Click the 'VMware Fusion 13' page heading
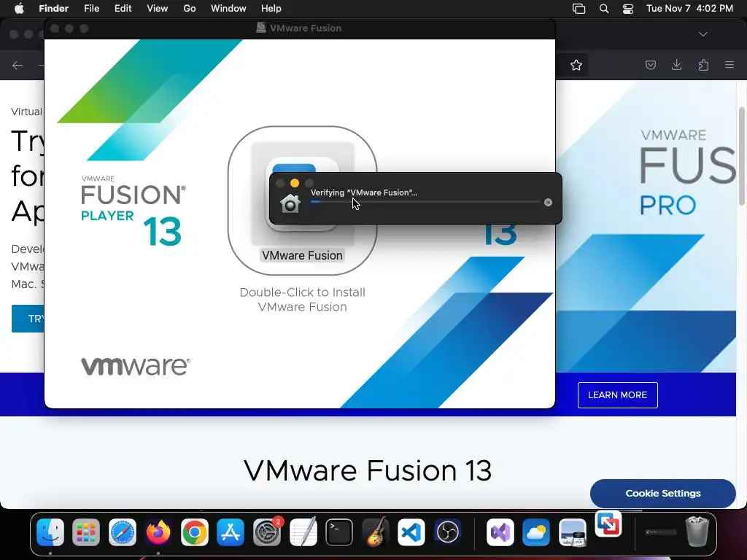The height and width of the screenshot is (560, 747). [368, 470]
